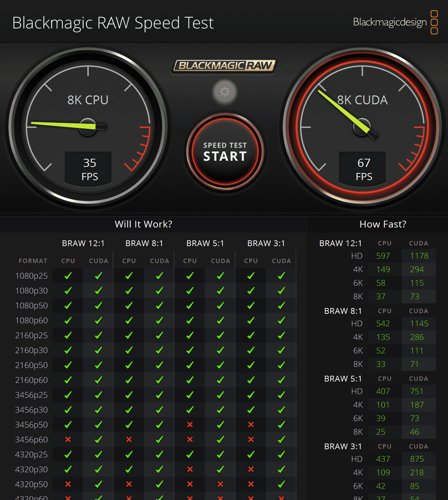
Task: Click red X for 4320p50 BRAW 5:1 CUDA
Action: [x=220, y=484]
